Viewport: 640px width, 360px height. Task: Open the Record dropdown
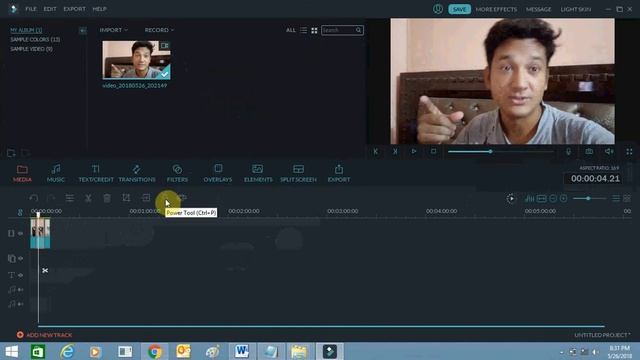[159, 30]
